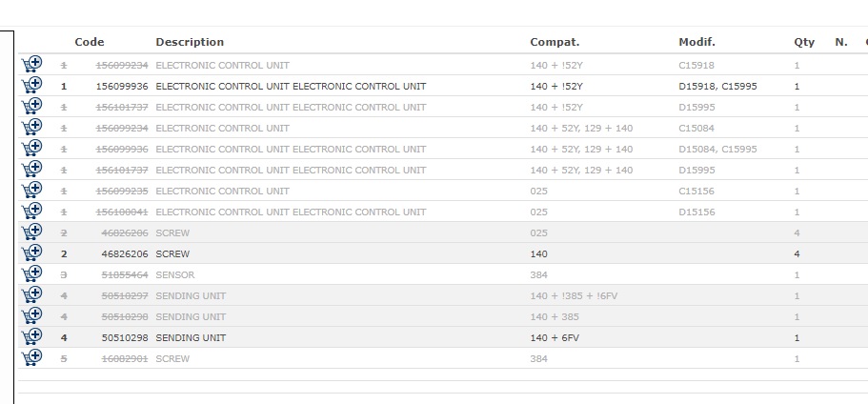Add SENDING UNIT 140 + 6FV to cart
The width and height of the screenshot is (868, 404).
pos(31,337)
